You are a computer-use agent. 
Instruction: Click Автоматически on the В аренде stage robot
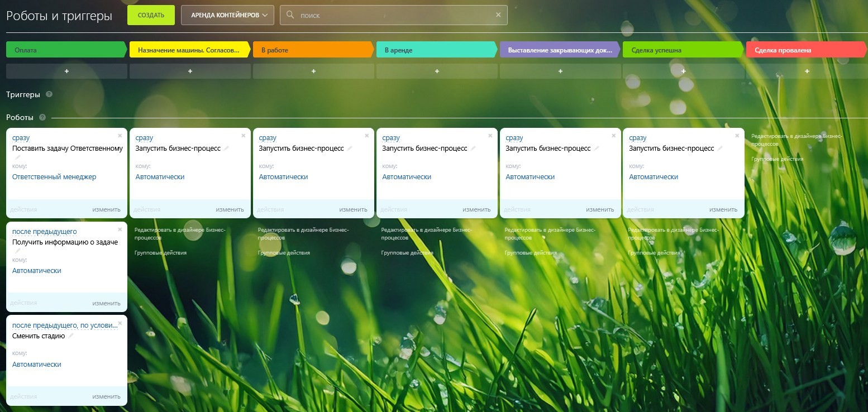point(407,177)
